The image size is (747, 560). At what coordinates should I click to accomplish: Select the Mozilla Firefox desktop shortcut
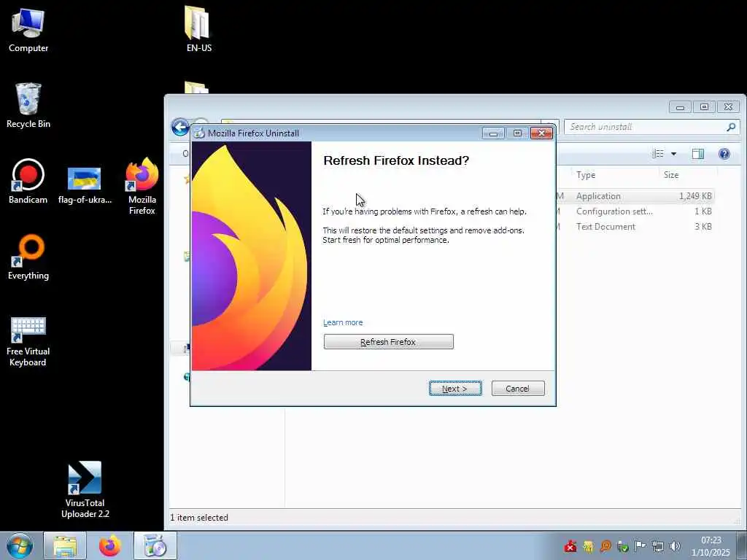point(142,186)
